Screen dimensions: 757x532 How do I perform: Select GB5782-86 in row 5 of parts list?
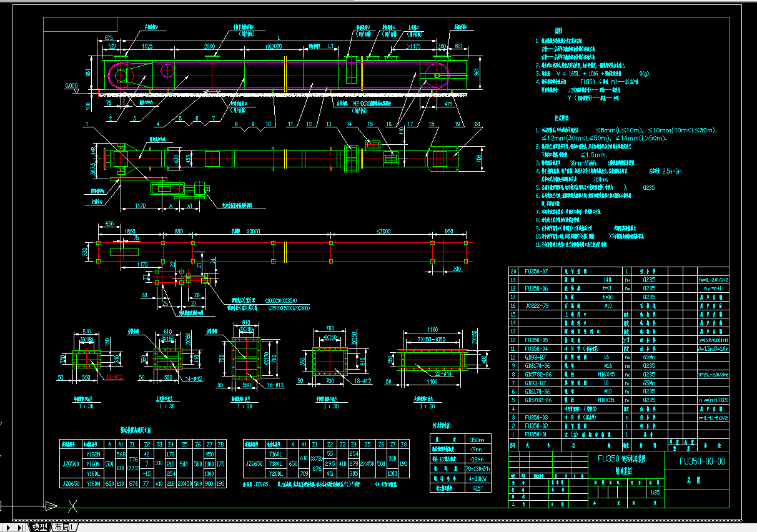click(538, 400)
